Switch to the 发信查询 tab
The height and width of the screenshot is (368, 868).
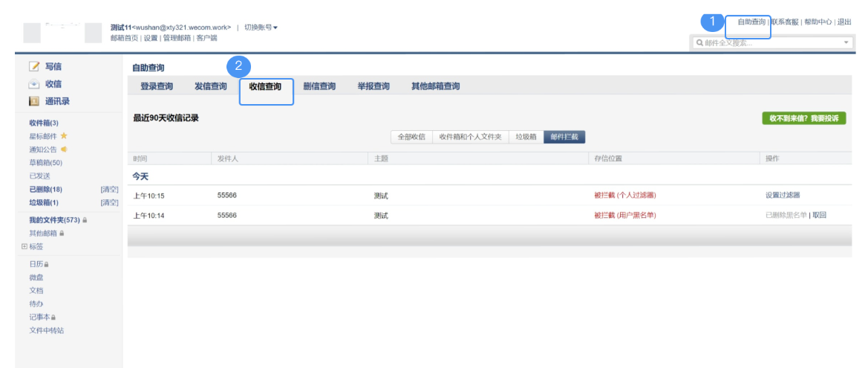(x=211, y=86)
